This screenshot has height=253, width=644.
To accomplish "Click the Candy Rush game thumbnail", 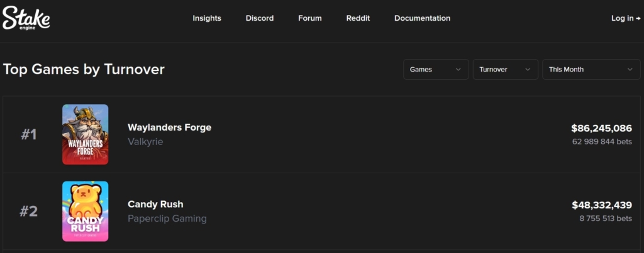I will 86,212.
